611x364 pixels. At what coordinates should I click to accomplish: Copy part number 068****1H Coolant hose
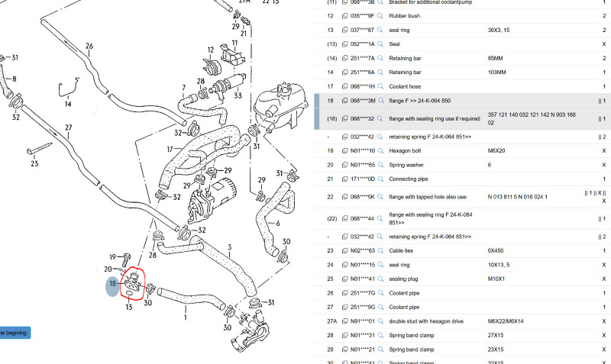345,86
